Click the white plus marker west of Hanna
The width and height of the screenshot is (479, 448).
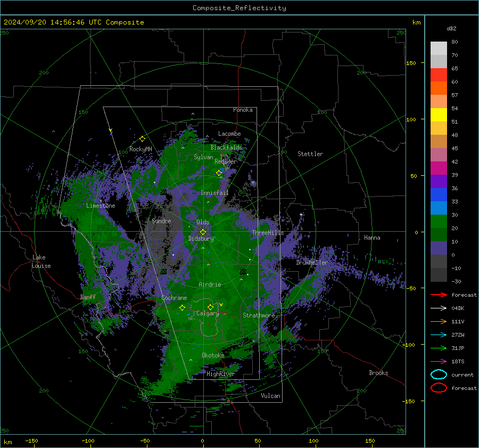coord(301,214)
